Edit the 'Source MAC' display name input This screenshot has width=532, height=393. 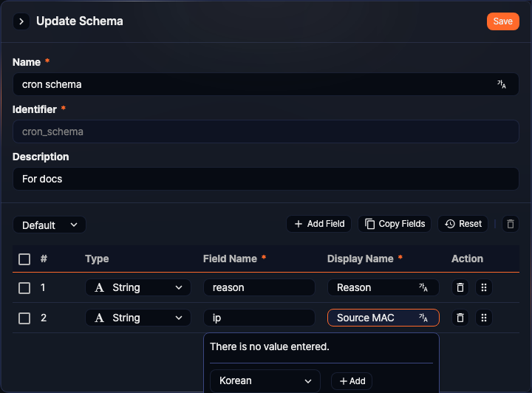click(383, 318)
